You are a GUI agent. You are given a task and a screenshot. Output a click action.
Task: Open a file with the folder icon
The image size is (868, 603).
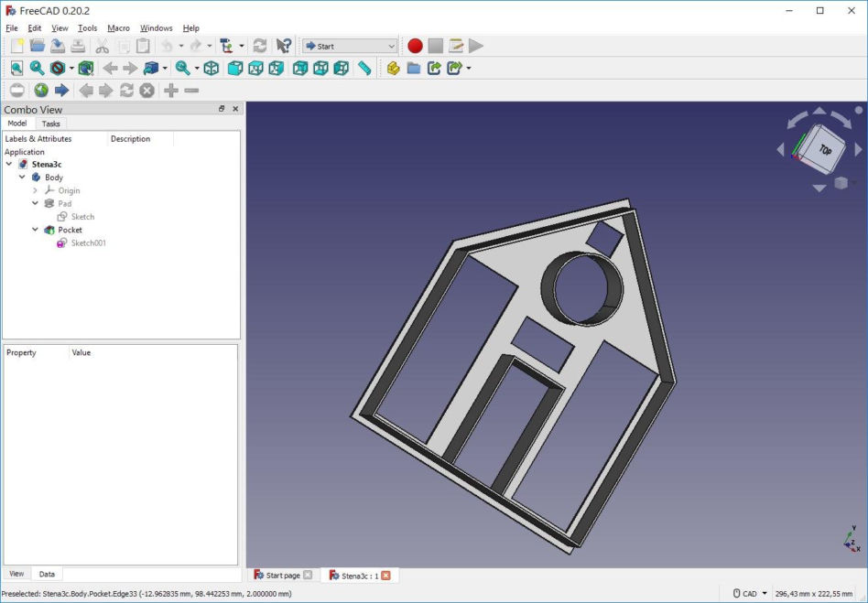(x=38, y=46)
